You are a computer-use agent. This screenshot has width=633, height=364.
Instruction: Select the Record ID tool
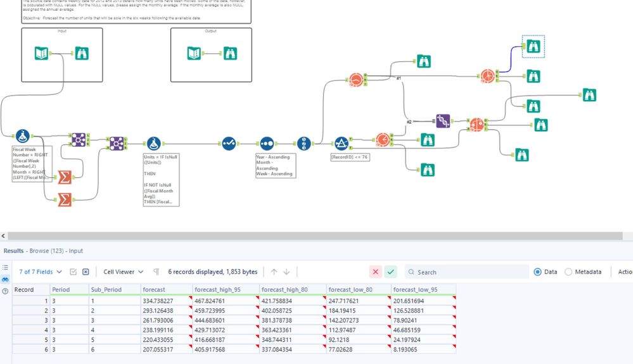(304, 144)
